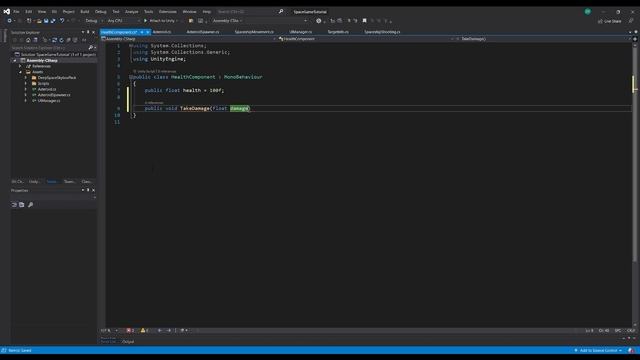
Task: Click the Save All icon in toolbar
Action: (x=53, y=20)
